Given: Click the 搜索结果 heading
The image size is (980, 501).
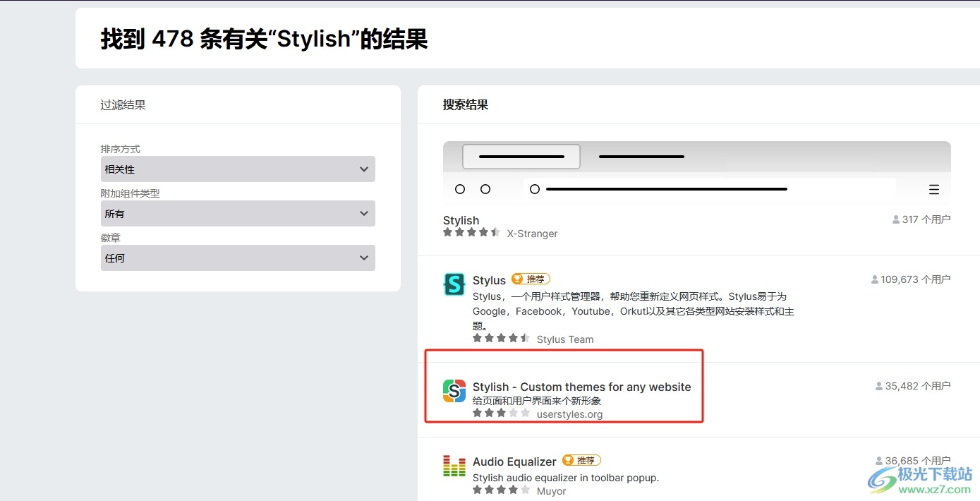Looking at the screenshot, I should tap(466, 104).
